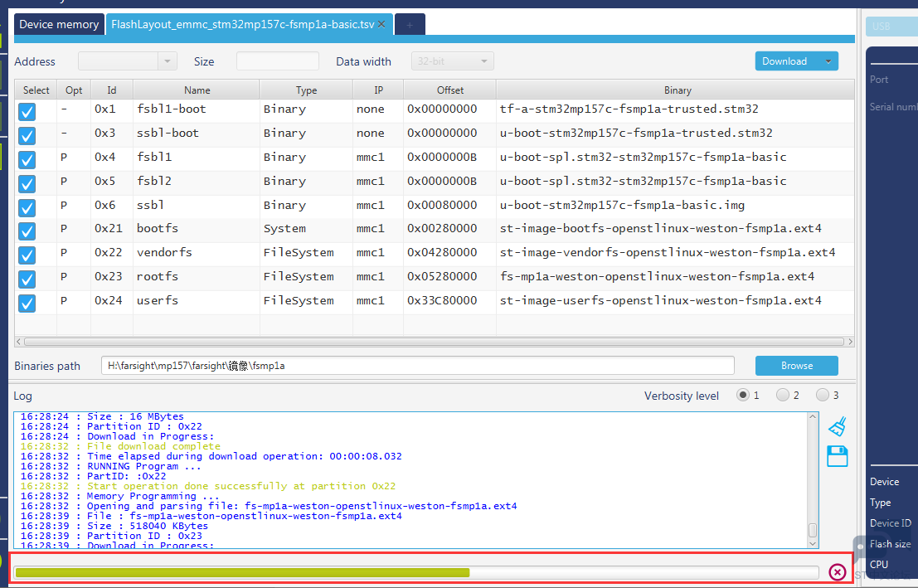Close the FlashLayout tsv tab

click(x=381, y=25)
